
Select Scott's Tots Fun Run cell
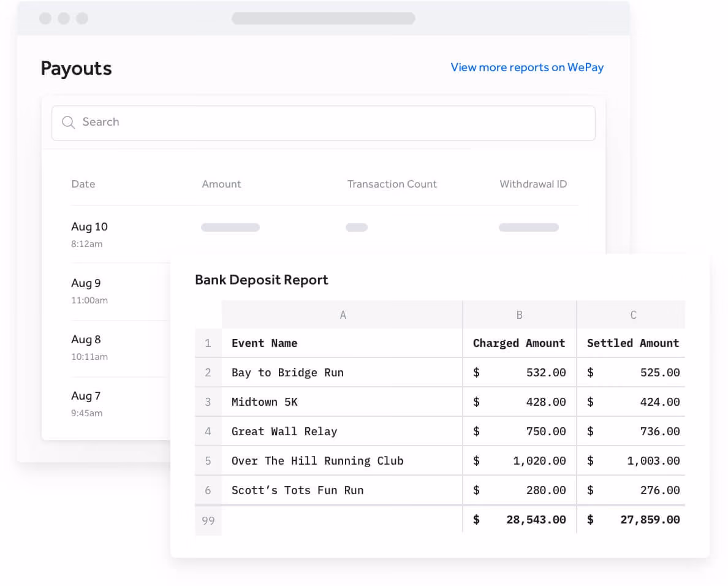(342, 490)
